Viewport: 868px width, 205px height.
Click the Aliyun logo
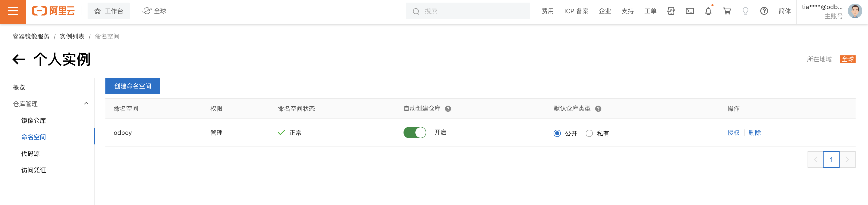point(53,11)
